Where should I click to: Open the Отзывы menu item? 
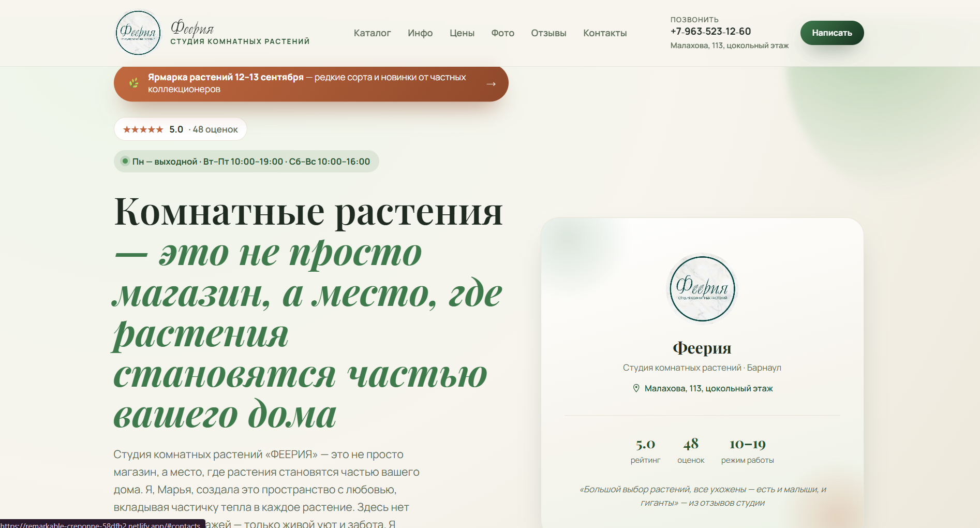pos(548,33)
